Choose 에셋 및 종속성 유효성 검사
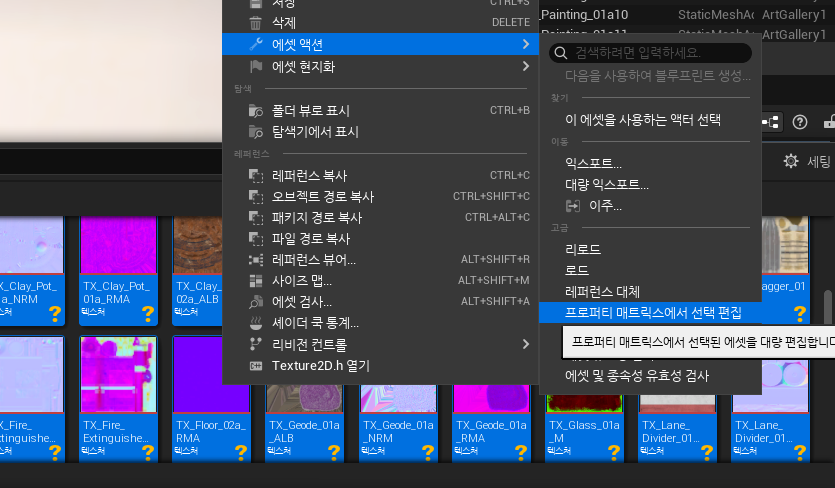Image resolution: width=835 pixels, height=488 pixels. tap(650, 376)
